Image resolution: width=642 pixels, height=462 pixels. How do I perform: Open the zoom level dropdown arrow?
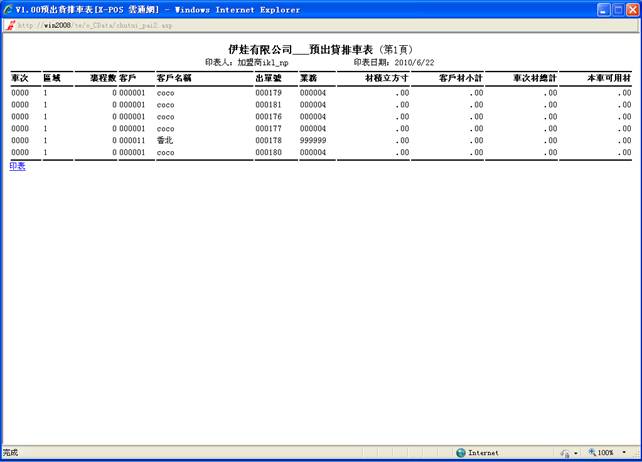point(623,452)
